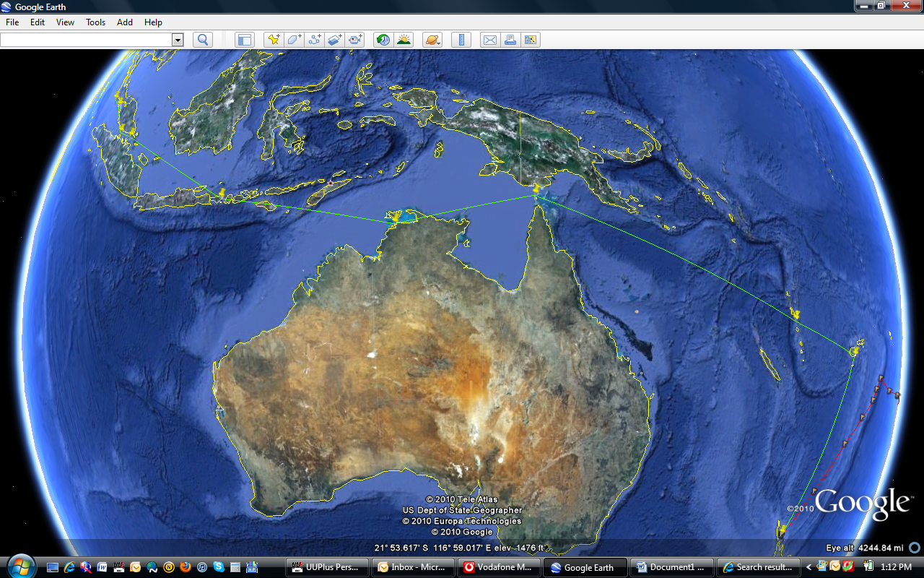Open the Tools menu
Screen dimensions: 924x578
pos(95,22)
